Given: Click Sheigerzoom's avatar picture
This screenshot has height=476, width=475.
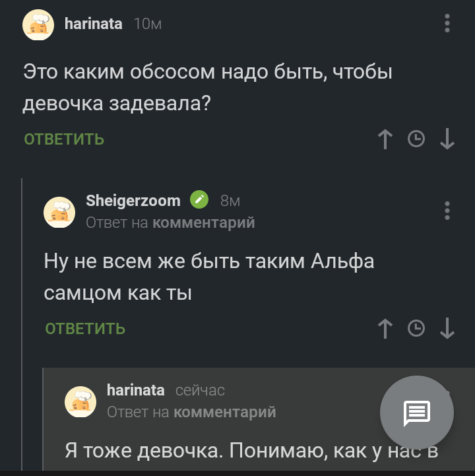Looking at the screenshot, I should click(59, 213).
